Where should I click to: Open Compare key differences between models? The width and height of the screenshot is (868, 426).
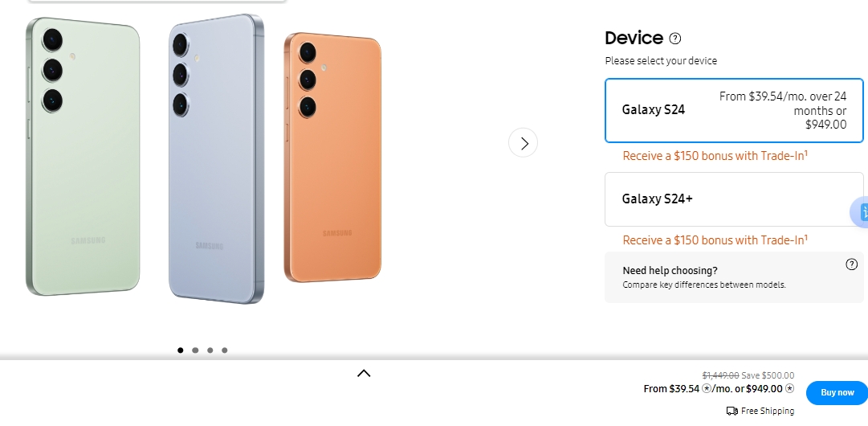(x=704, y=285)
